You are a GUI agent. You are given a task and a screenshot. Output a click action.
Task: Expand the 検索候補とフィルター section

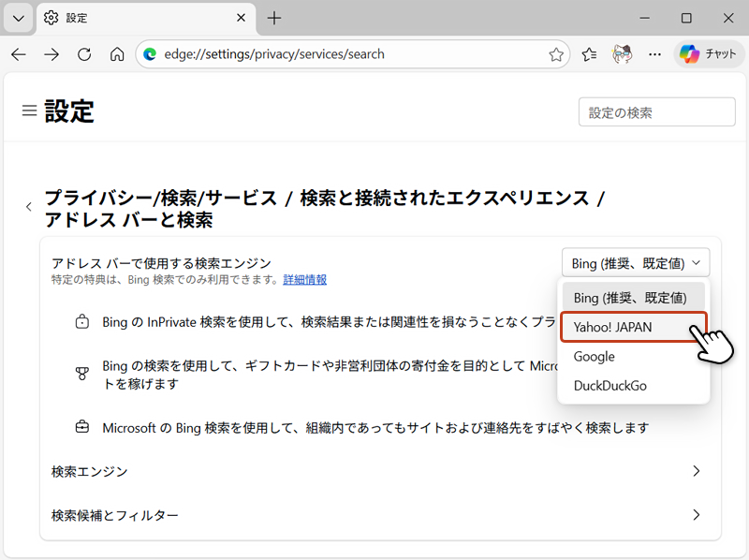[x=374, y=515]
